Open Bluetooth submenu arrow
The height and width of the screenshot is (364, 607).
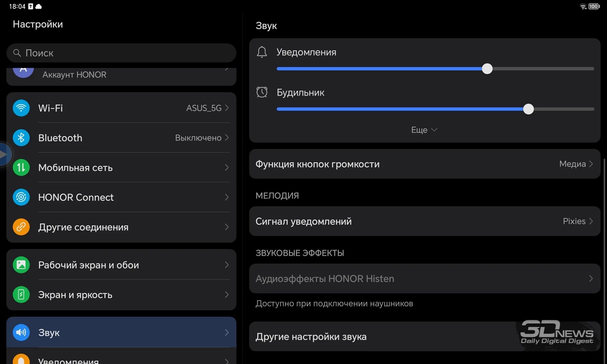coord(227,137)
